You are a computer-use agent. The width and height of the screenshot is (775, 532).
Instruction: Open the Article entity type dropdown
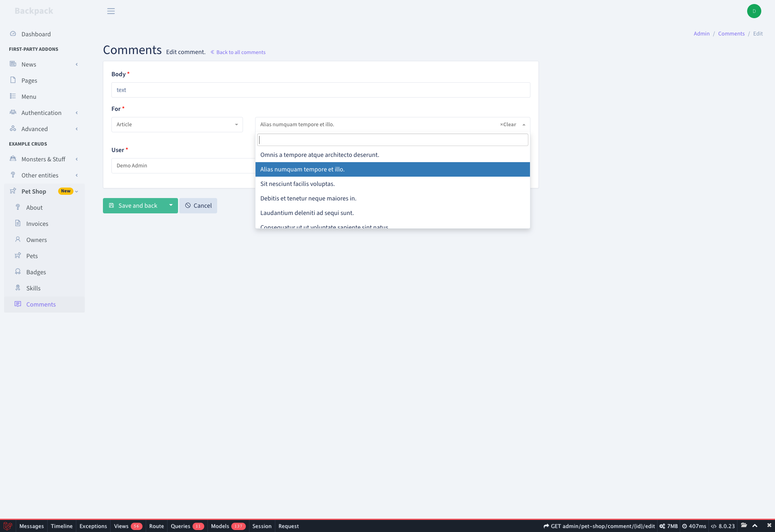[x=177, y=125]
